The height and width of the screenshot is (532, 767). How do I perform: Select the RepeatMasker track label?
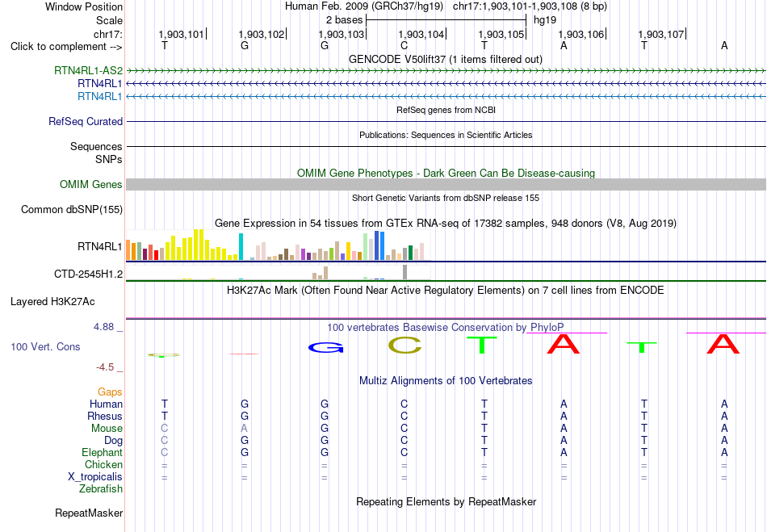point(89,513)
